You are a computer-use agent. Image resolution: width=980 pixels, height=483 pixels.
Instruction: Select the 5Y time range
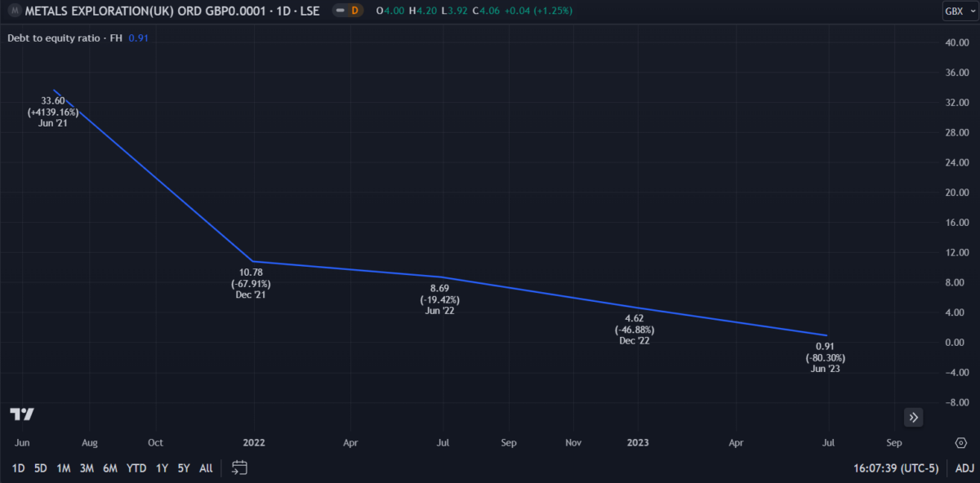click(x=184, y=468)
